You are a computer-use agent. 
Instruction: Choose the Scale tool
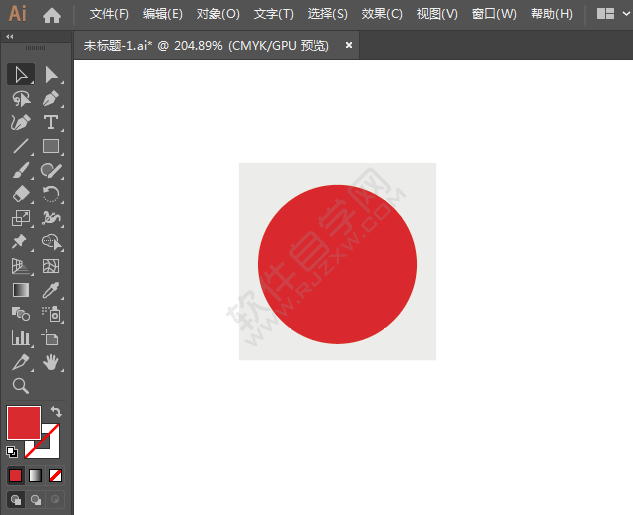click(x=21, y=218)
